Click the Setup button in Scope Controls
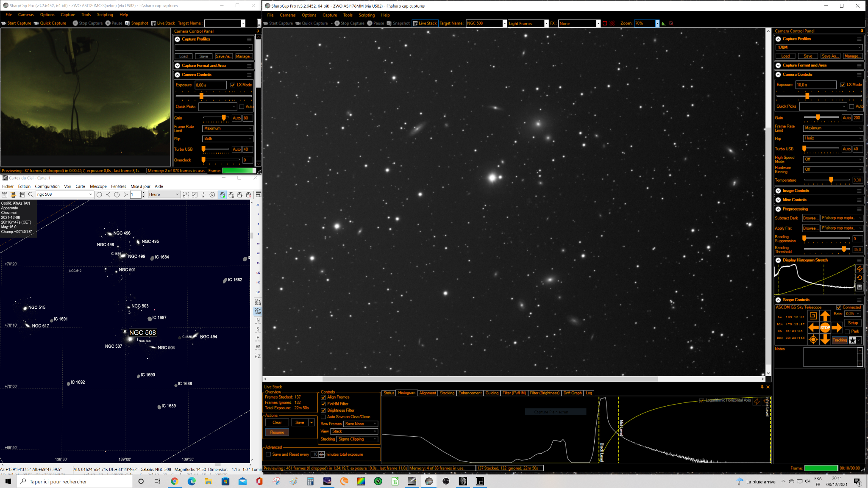The height and width of the screenshot is (488, 868). click(853, 323)
